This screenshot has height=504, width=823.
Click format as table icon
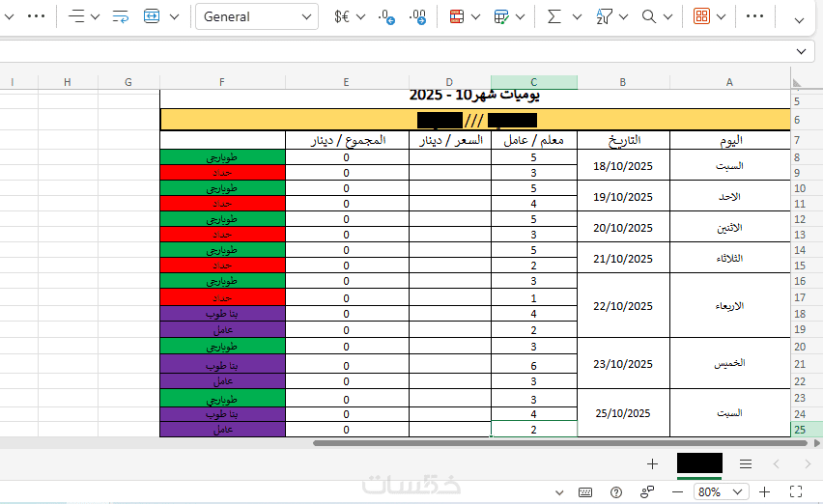coord(501,16)
